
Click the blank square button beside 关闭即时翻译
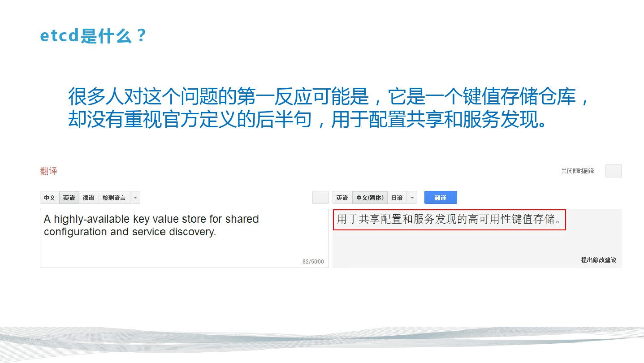613,171
